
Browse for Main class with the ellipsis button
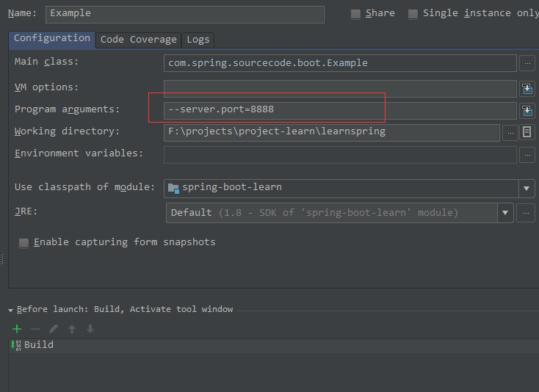[527, 64]
